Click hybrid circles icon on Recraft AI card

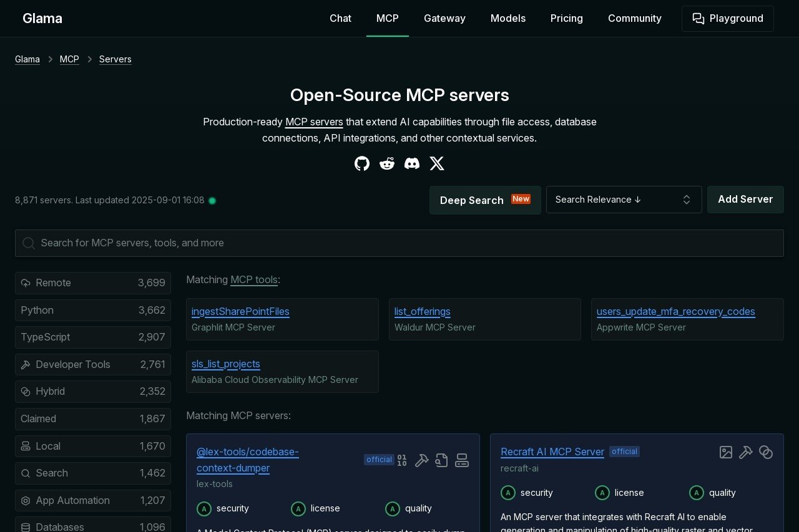click(766, 452)
